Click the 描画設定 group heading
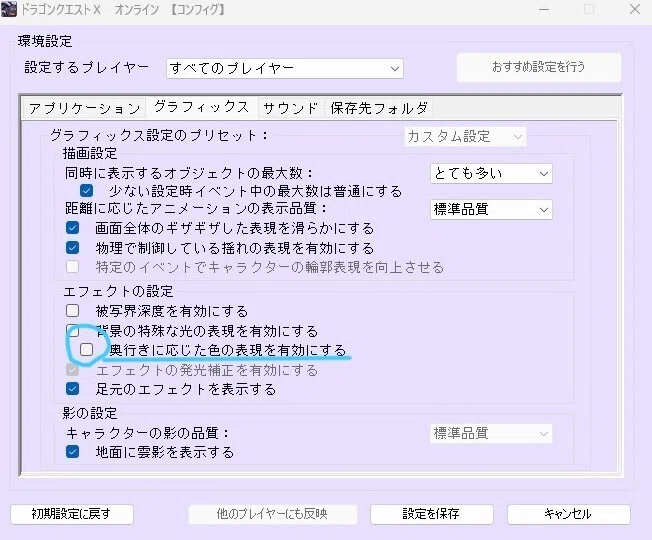Image resolution: width=652 pixels, height=540 pixels. 90,153
